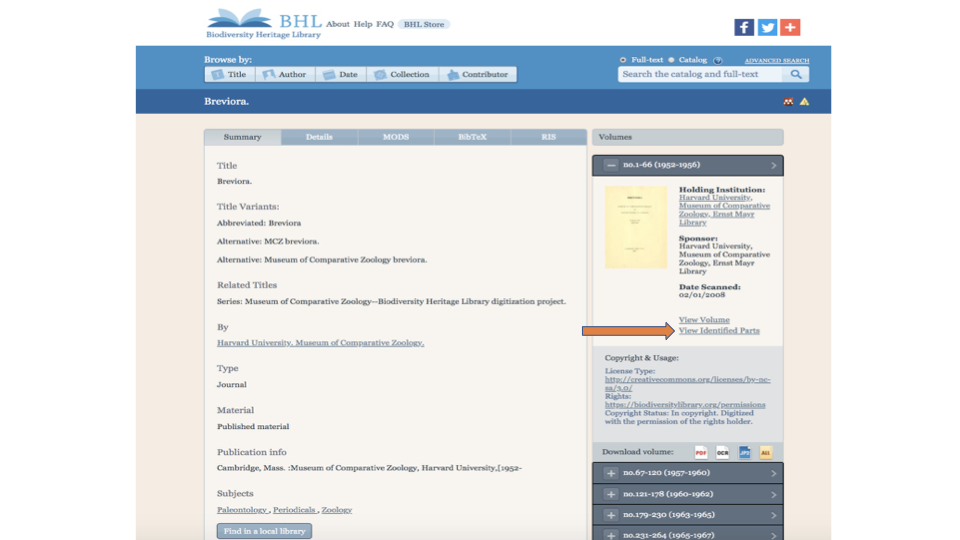
Task: Click the View Volume link
Action: 704,320
